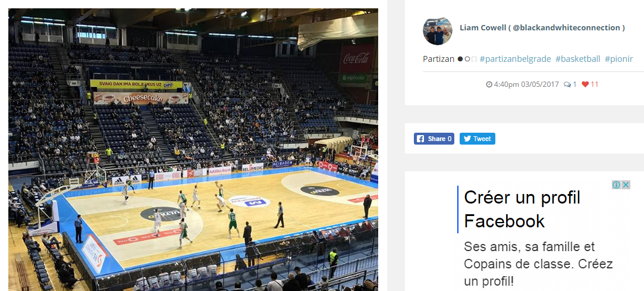This screenshot has width=644, height=291.
Task: Open the #basketball hashtag
Action: pyautogui.click(x=578, y=59)
